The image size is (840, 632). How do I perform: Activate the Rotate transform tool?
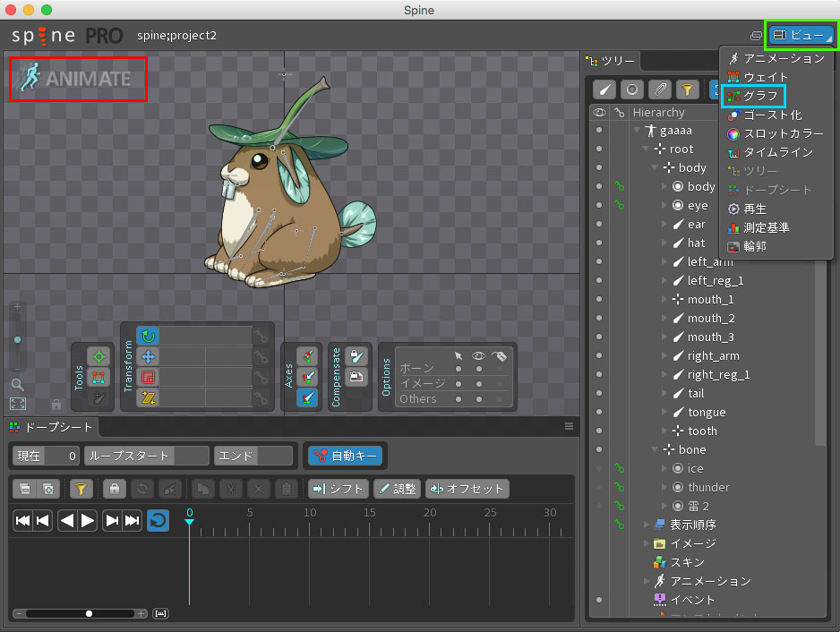click(148, 336)
